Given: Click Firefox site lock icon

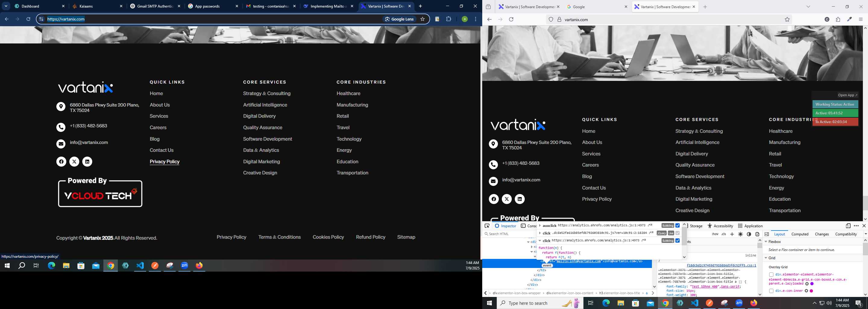Looking at the screenshot, I should coord(559,20).
